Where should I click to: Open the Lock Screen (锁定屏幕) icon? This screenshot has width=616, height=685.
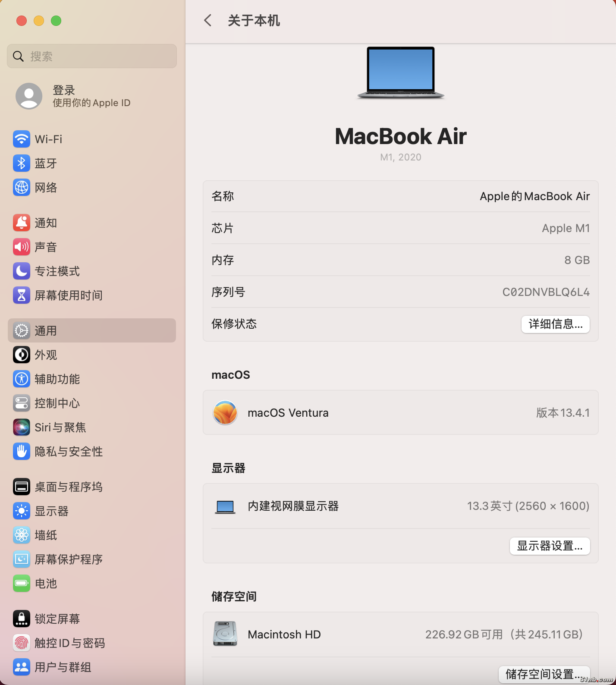pos(22,619)
